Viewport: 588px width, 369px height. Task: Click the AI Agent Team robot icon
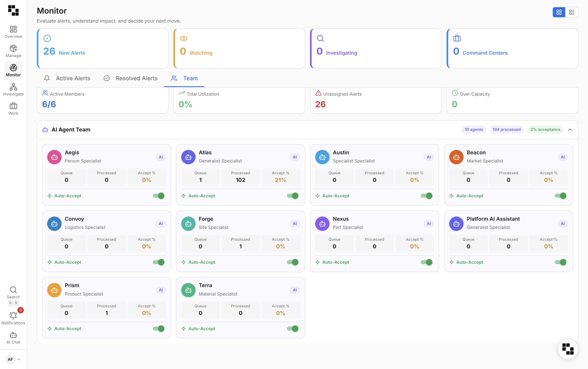pyautogui.click(x=45, y=130)
